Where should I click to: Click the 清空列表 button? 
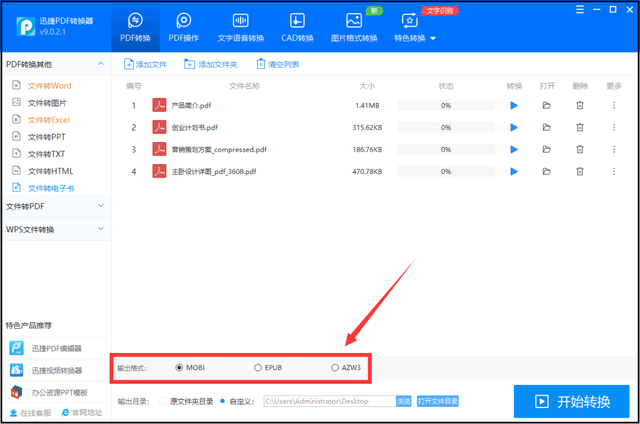click(278, 64)
